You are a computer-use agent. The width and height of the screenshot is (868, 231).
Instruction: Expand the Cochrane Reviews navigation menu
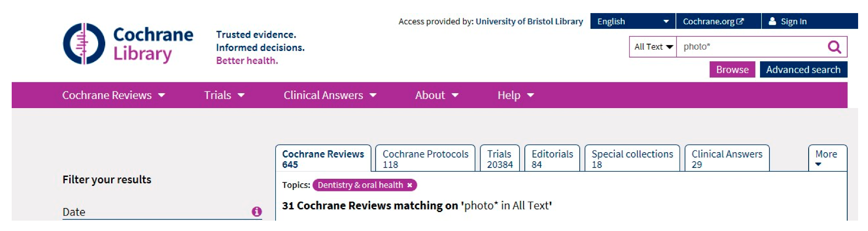(113, 95)
